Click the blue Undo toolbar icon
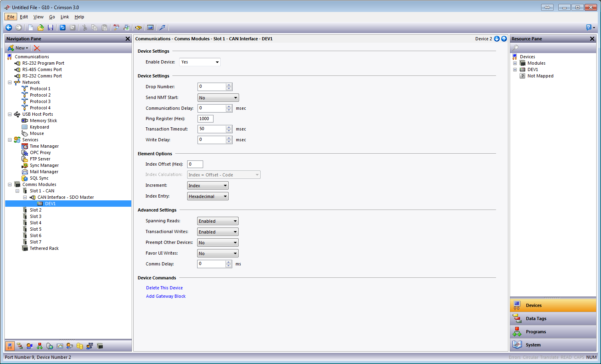This screenshot has height=364, width=601. tap(63, 28)
